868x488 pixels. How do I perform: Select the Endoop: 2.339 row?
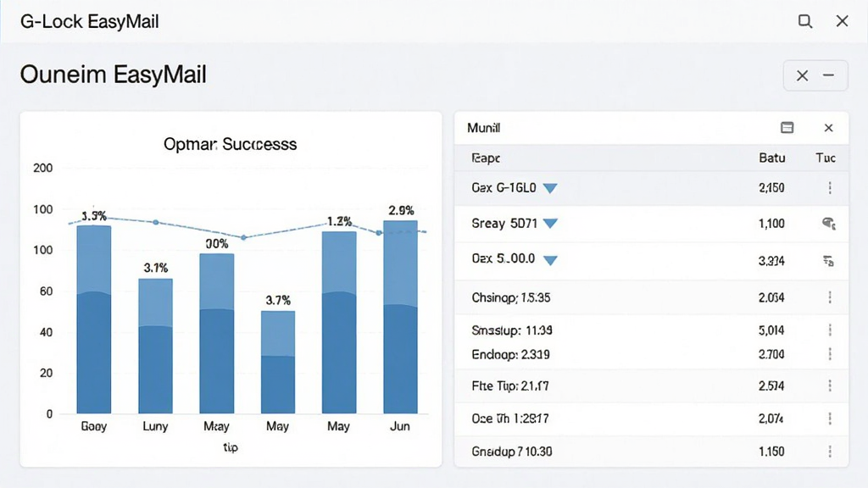coord(652,354)
